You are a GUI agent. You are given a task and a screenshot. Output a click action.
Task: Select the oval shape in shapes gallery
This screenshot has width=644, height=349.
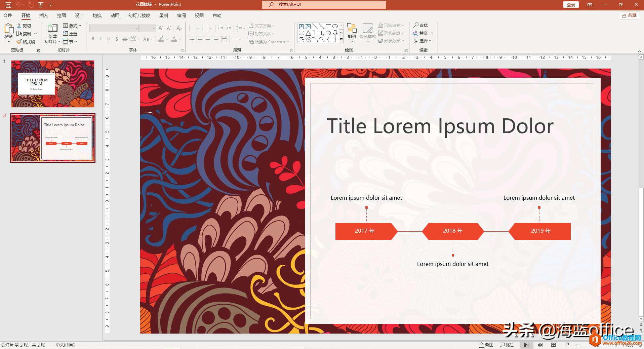pyautogui.click(x=335, y=26)
